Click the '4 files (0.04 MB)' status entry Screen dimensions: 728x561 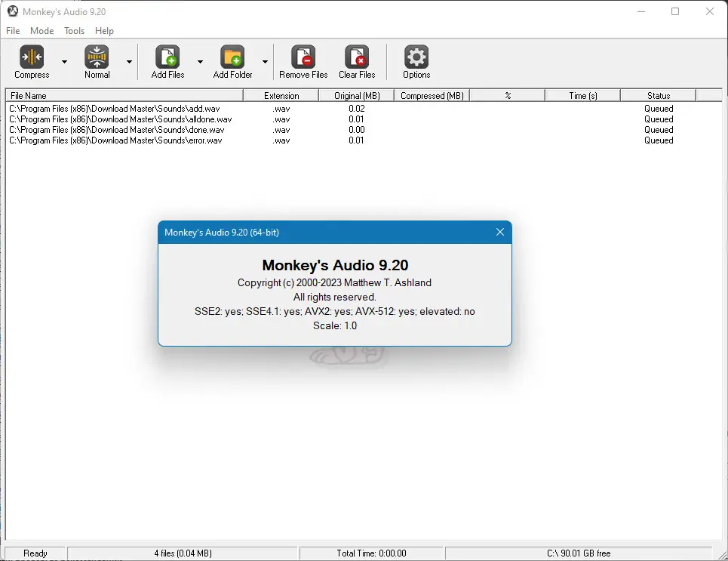183,553
